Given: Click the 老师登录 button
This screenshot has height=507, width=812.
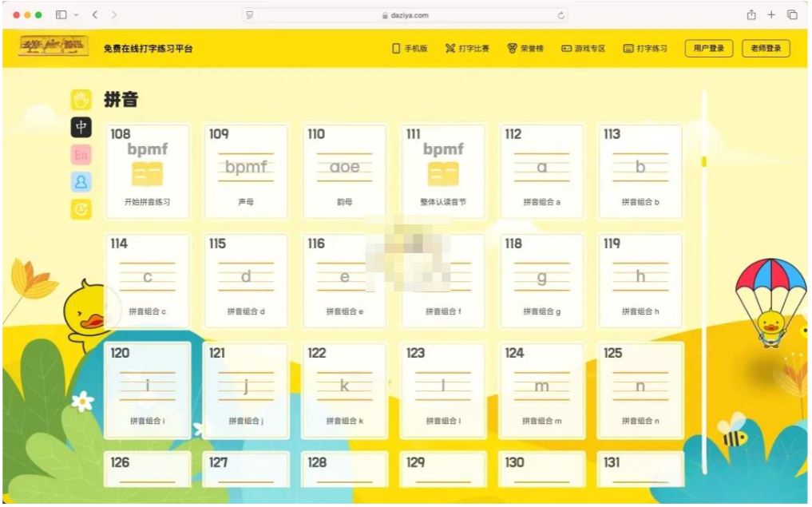Looking at the screenshot, I should pyautogui.click(x=765, y=48).
